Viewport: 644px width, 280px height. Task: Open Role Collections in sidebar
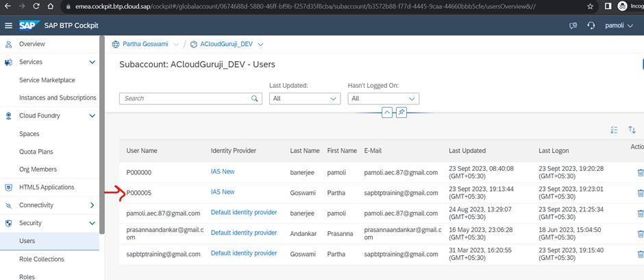(x=42, y=259)
